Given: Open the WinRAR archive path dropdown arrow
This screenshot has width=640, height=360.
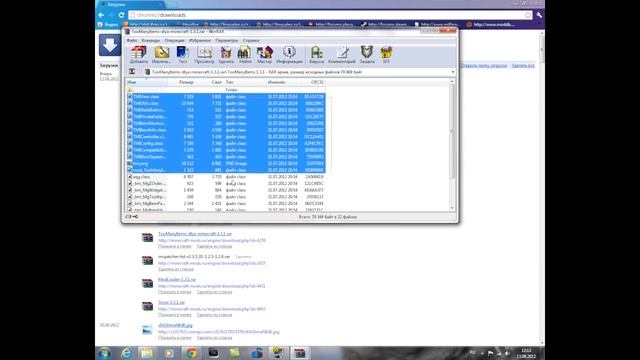Looking at the screenshot, I should click(x=452, y=72).
